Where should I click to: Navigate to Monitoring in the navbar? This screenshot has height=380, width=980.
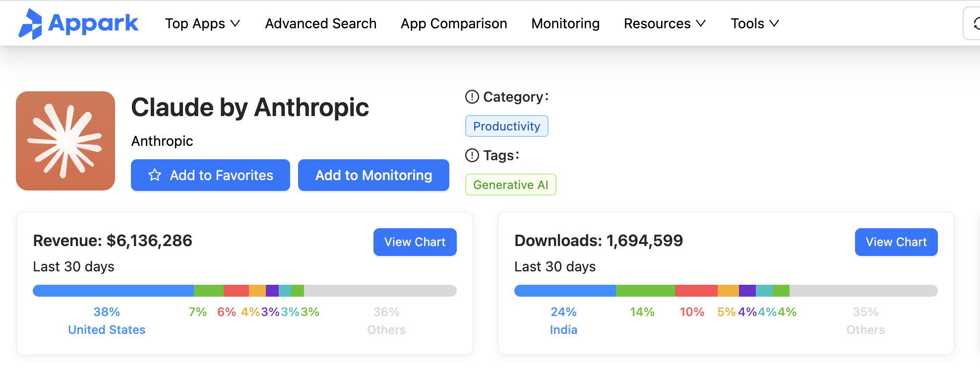tap(565, 23)
